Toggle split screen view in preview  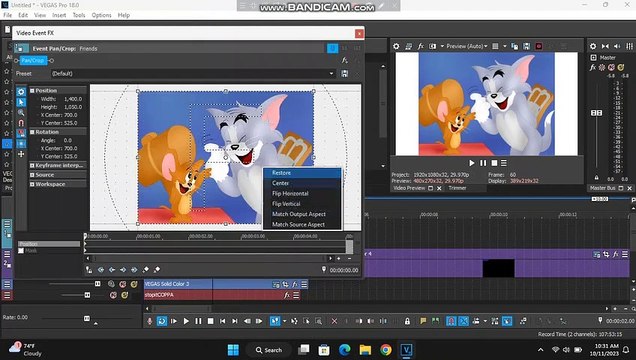[433, 46]
